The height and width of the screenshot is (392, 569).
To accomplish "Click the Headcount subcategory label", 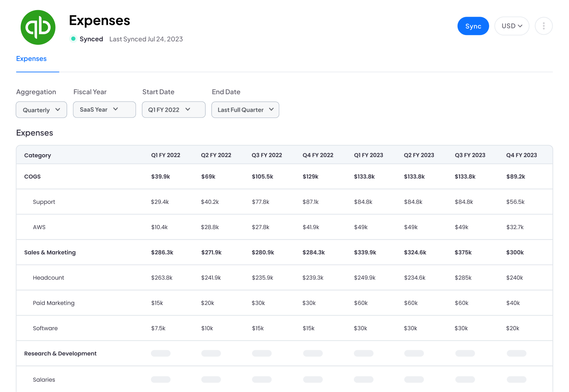I will [x=49, y=278].
